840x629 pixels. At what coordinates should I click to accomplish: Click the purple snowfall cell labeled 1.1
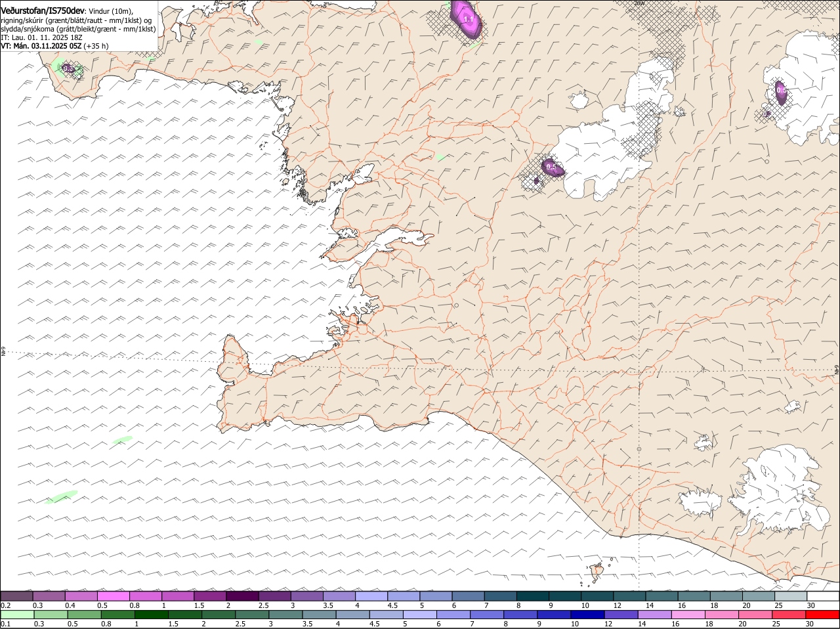tap(467, 19)
